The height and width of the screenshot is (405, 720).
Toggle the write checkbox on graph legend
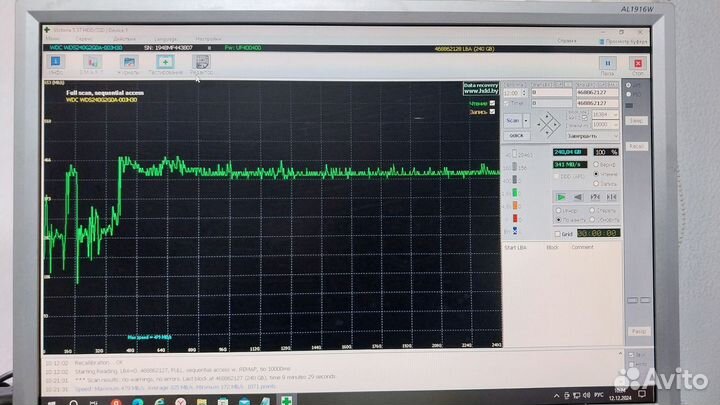[x=492, y=111]
